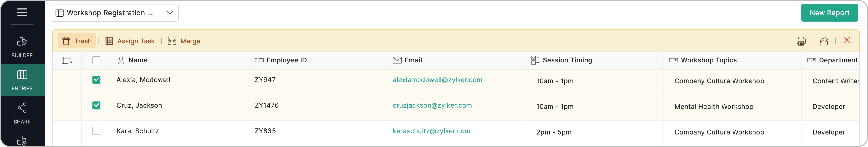Close the selection toolbar with red X
Image resolution: width=868 pixels, height=147 pixels.
[847, 41]
